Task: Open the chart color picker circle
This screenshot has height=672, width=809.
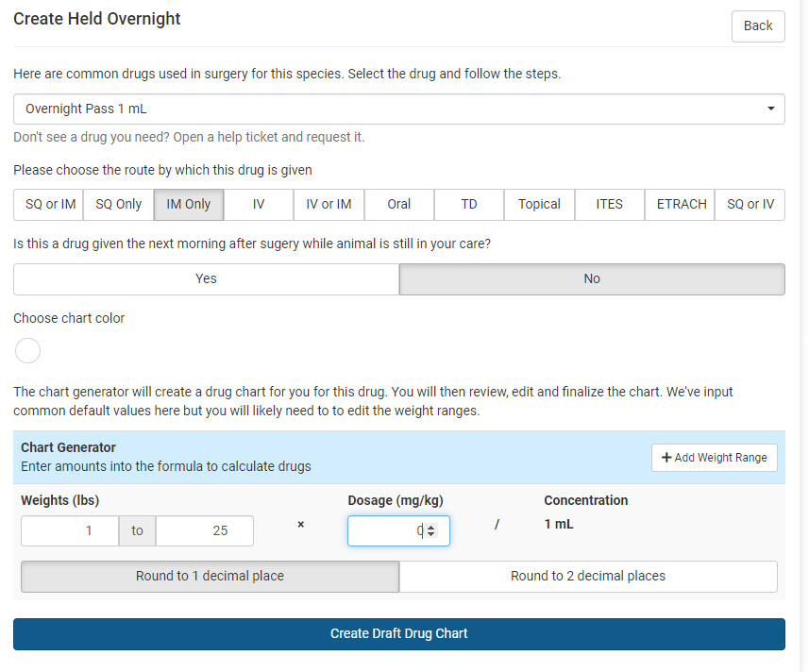Action: click(x=28, y=351)
